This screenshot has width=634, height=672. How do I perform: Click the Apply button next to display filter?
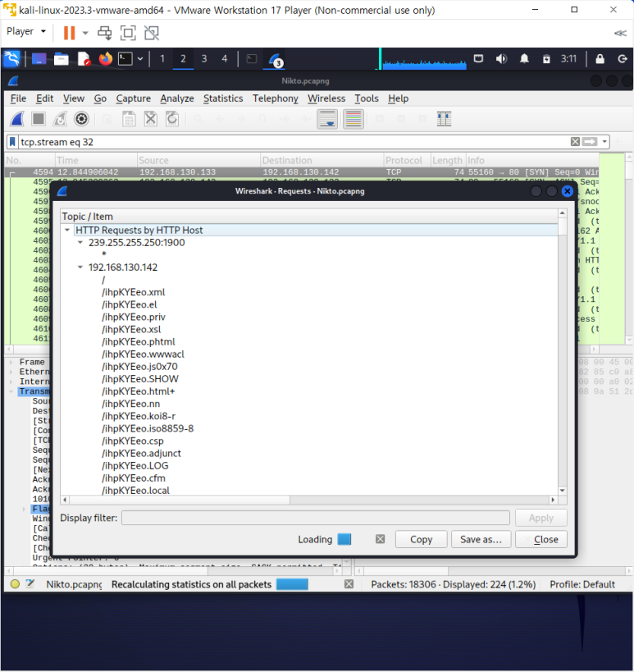[x=541, y=518]
